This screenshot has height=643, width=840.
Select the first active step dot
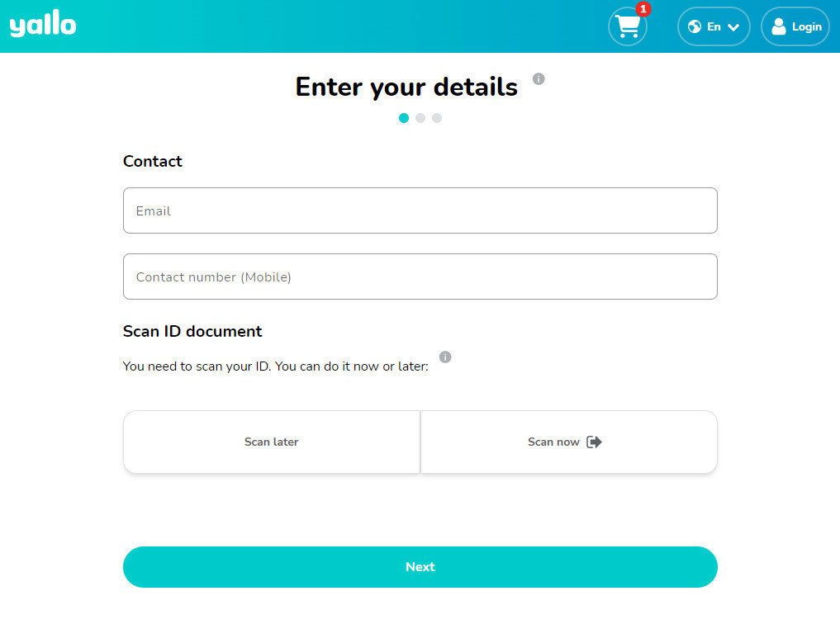click(x=404, y=118)
